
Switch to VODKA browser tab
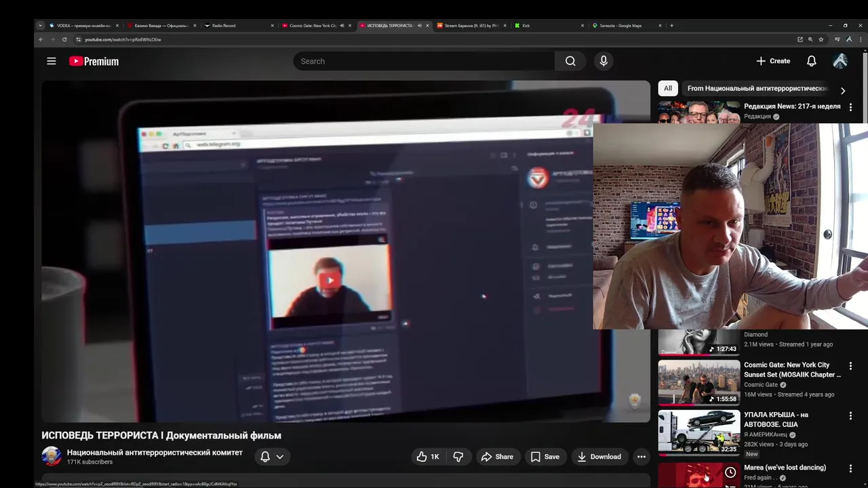click(x=83, y=26)
